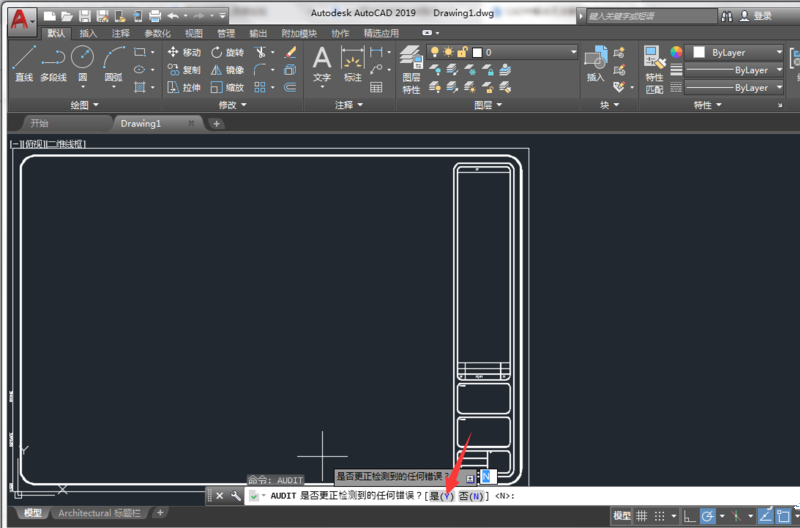Activate the 移动 (Move) tool

pyautogui.click(x=183, y=52)
